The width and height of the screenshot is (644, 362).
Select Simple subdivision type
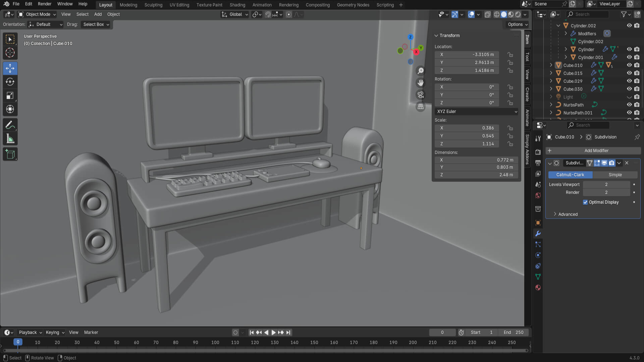click(x=615, y=175)
